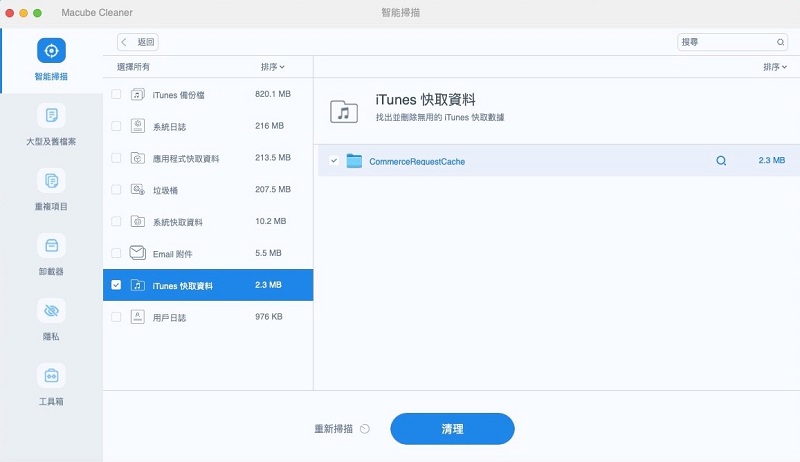Check the 用戶日誌 checkbox
Viewport: 800px width, 462px height.
point(116,317)
